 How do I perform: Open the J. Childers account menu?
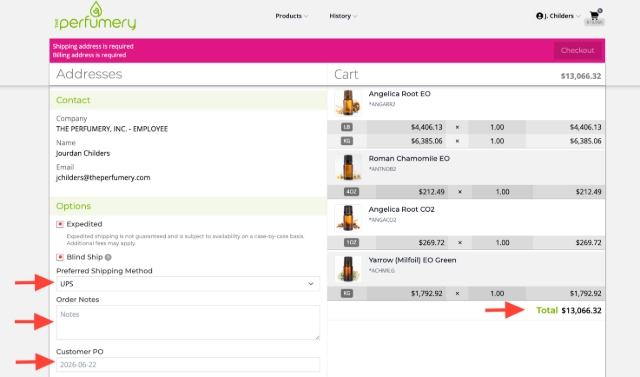pyautogui.click(x=558, y=16)
